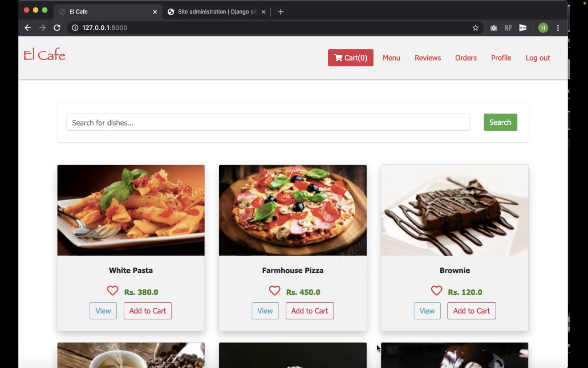Click the green Search button
588x368 pixels.
point(500,122)
